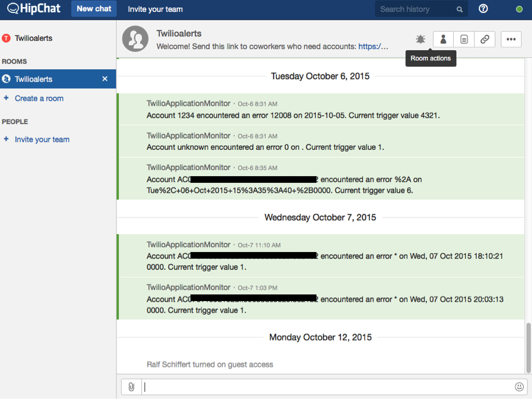Click message about Account 1234 error 12008
Image resolution: width=532 pixels, height=399 pixels.
coord(321,109)
